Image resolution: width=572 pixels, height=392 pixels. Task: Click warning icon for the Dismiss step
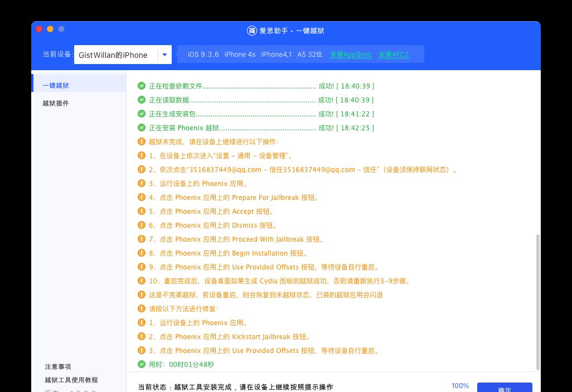coord(142,225)
